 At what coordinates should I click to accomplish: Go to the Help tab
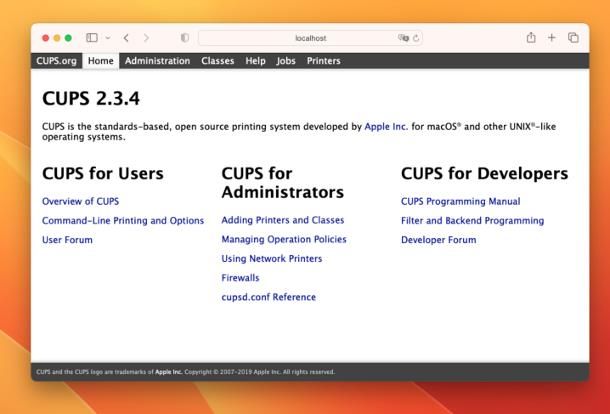(x=255, y=61)
